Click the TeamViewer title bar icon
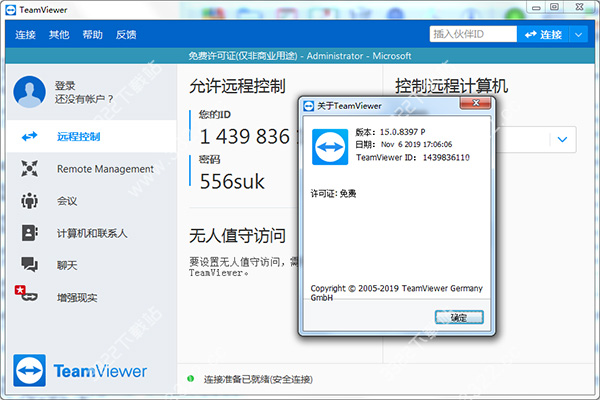The height and width of the screenshot is (400, 600). tap(11, 10)
